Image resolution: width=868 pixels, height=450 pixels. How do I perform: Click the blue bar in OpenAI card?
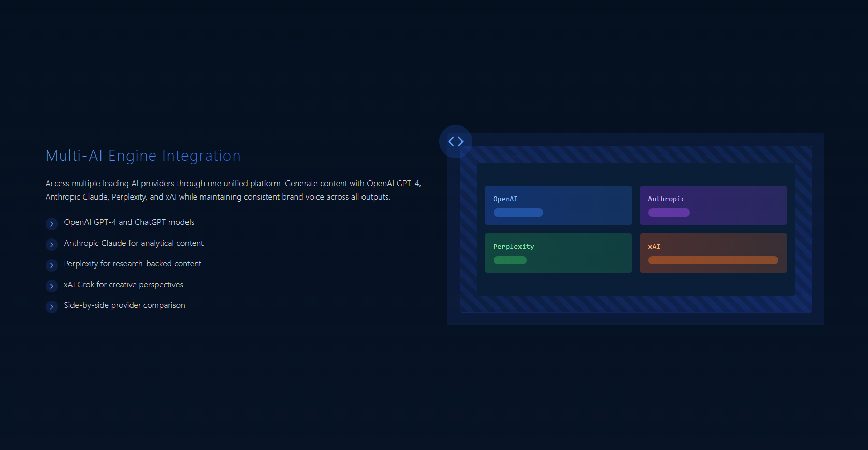tap(518, 213)
